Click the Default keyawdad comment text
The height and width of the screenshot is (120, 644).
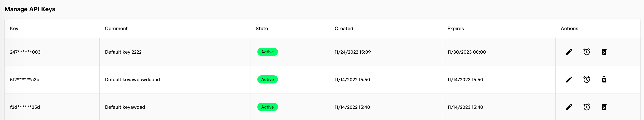tap(125, 107)
